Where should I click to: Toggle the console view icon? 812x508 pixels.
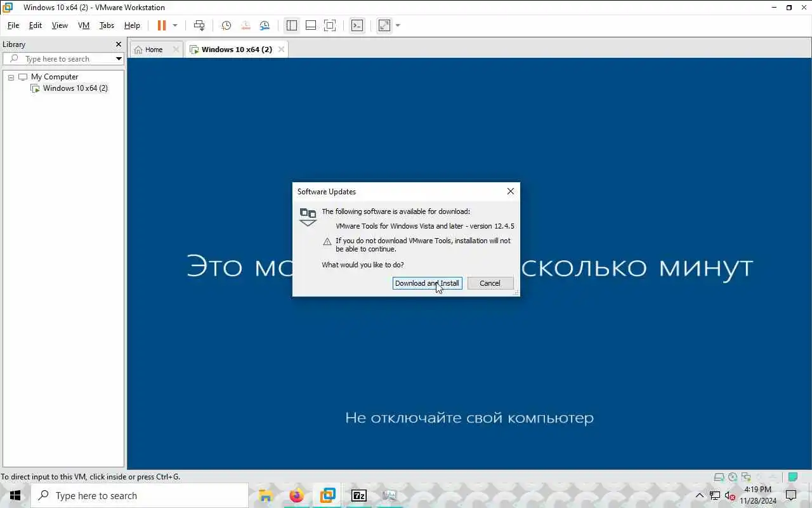[x=358, y=25]
